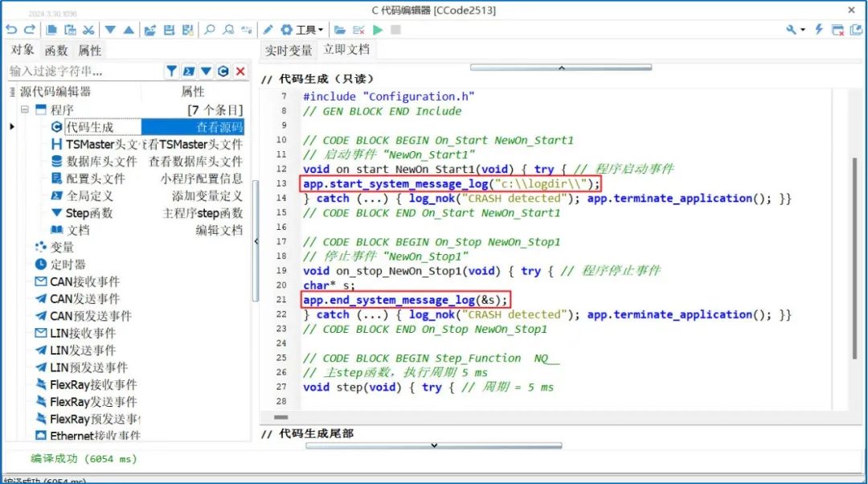Save the code with the floppy disk icon
This screenshot has height=484, width=868.
coord(170,30)
